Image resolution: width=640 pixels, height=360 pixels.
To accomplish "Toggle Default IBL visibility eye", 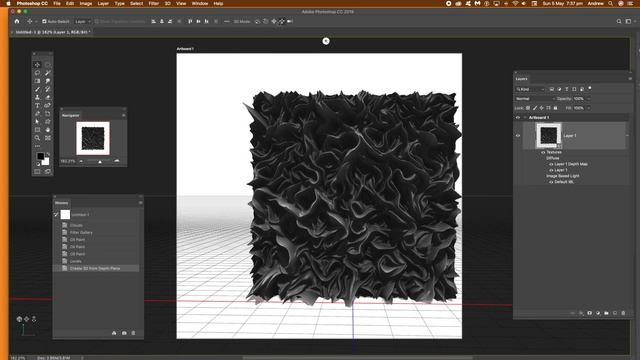I will 551,182.
